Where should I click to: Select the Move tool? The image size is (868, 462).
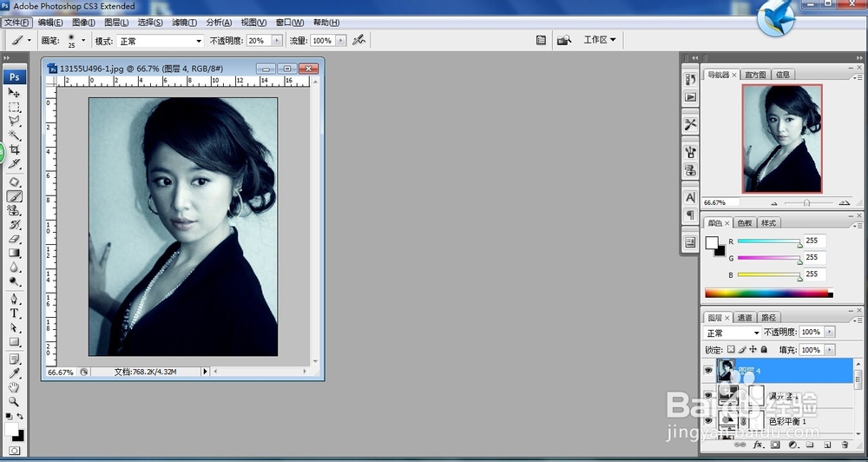(14, 93)
